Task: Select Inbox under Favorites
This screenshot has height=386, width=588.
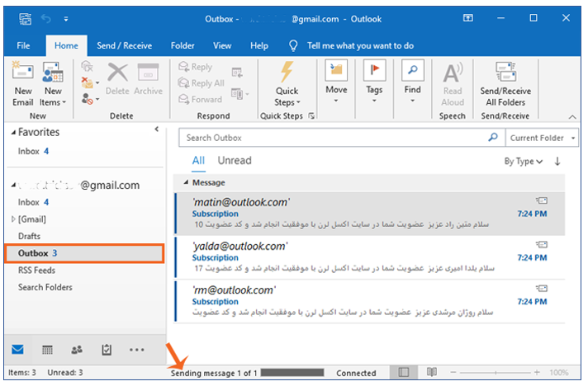Action: [x=33, y=151]
